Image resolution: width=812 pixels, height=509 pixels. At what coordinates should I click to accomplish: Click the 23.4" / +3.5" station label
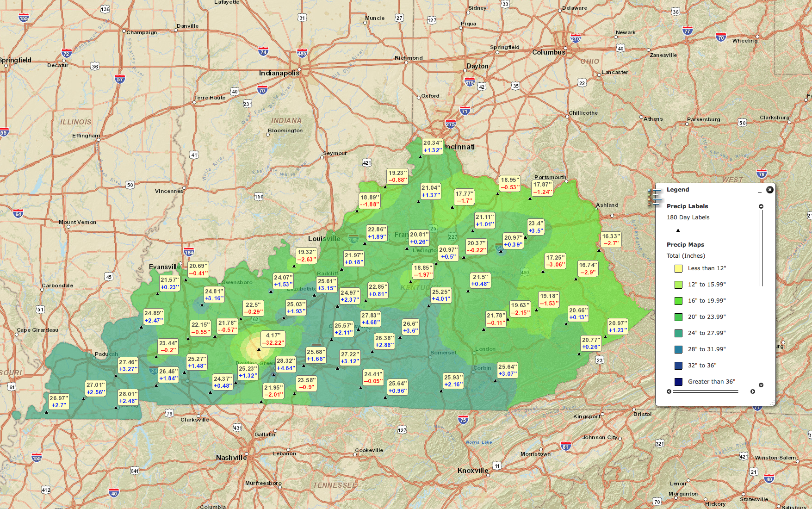tap(536, 227)
